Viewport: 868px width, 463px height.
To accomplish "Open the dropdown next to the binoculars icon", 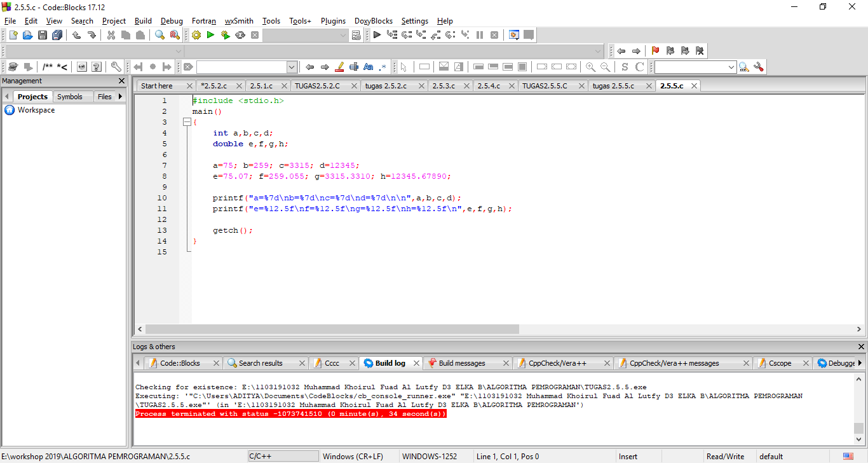I will pos(731,67).
